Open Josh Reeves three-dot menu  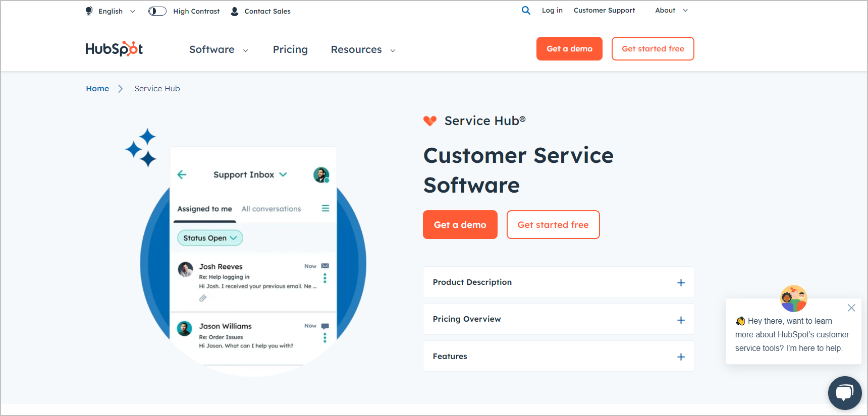(325, 278)
